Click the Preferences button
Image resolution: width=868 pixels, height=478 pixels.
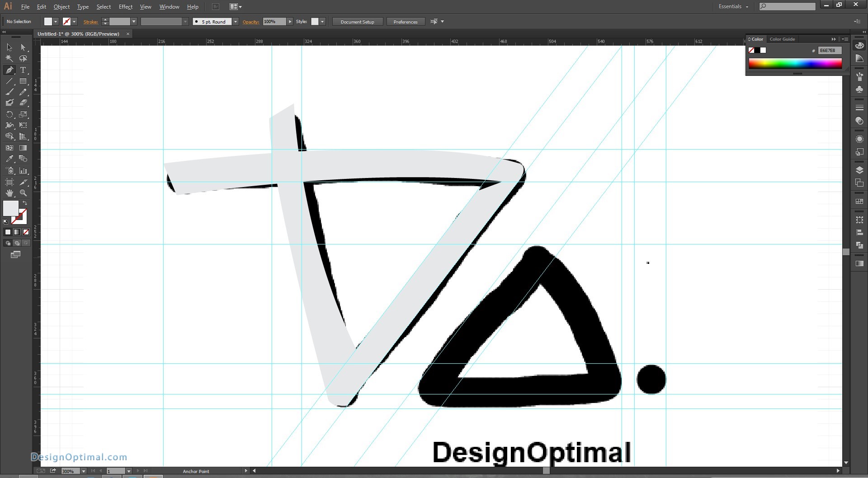click(406, 22)
